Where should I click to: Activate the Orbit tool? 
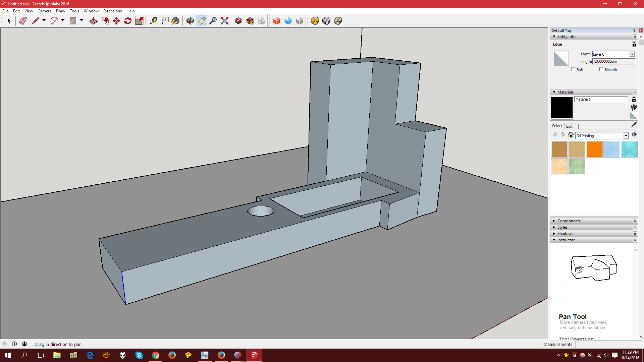[x=190, y=21]
